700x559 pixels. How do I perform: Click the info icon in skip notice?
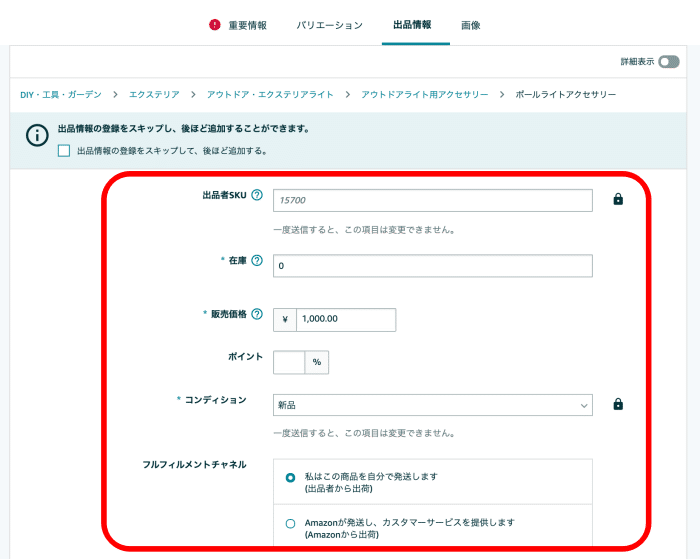37,135
